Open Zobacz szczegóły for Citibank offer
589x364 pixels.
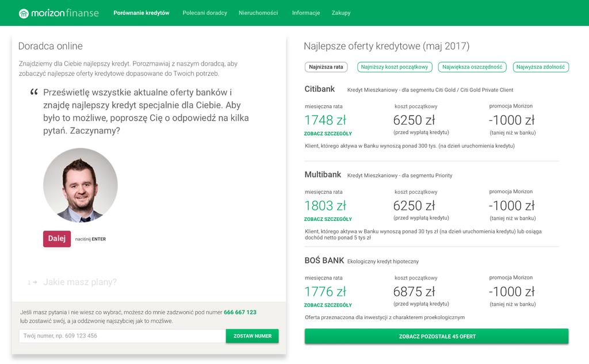pos(328,133)
